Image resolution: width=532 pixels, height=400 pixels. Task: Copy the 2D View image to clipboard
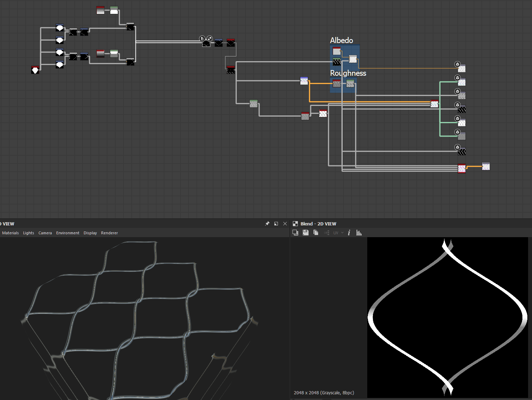point(316,233)
